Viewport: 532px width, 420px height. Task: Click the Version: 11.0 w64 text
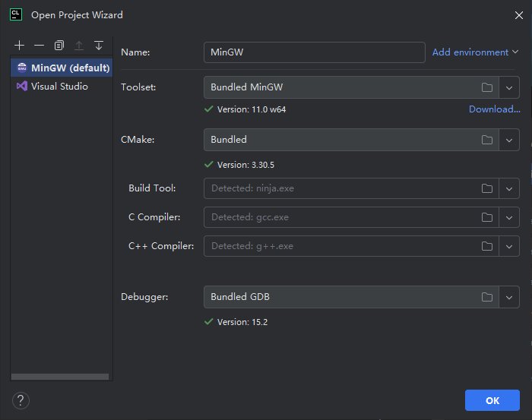click(x=252, y=109)
